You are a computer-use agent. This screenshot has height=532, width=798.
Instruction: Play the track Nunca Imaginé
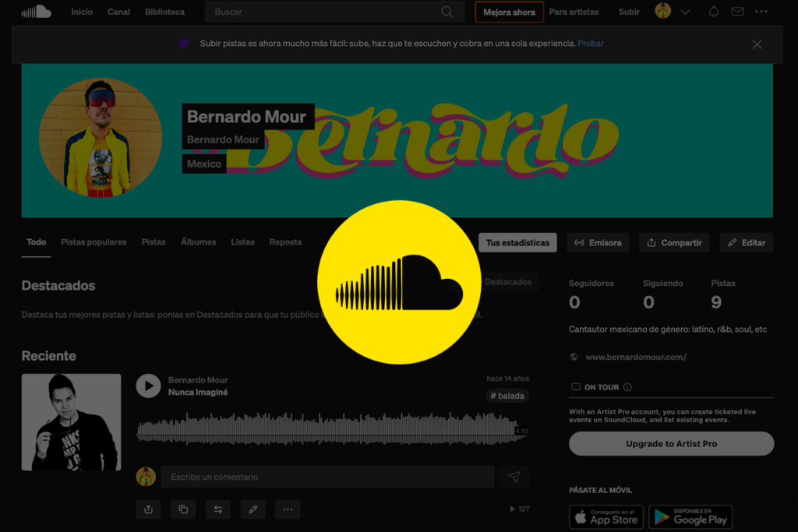pyautogui.click(x=148, y=386)
